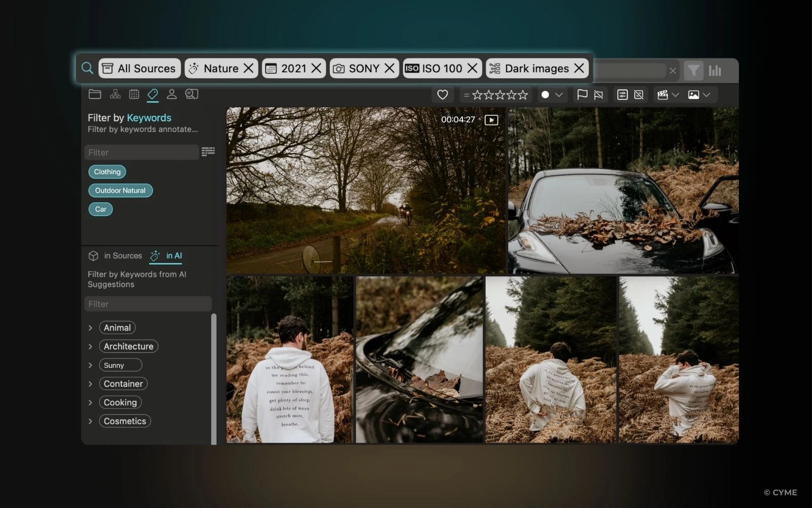Select the Sunny AI keyword
812x508 pixels.
(120, 365)
